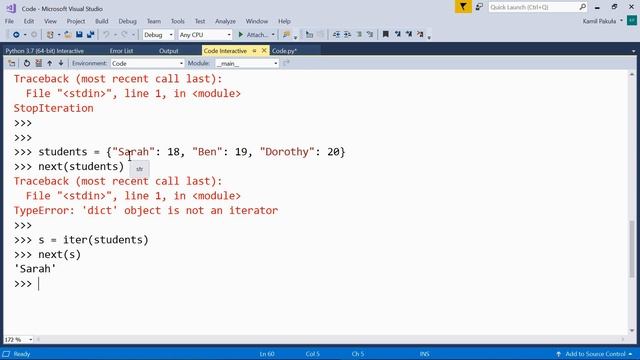
Task: Click the next history down arrow
Action: coord(61,63)
